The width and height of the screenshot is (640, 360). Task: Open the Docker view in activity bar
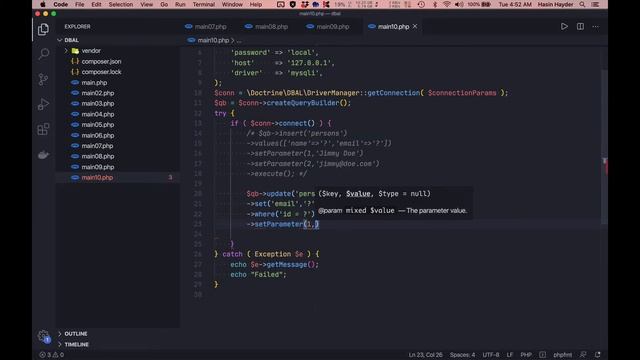pos(43,155)
